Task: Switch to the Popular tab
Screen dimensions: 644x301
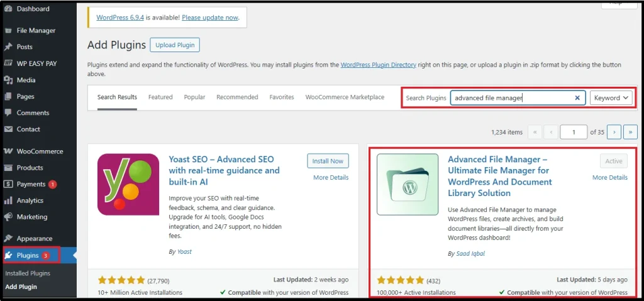Action: tap(194, 97)
